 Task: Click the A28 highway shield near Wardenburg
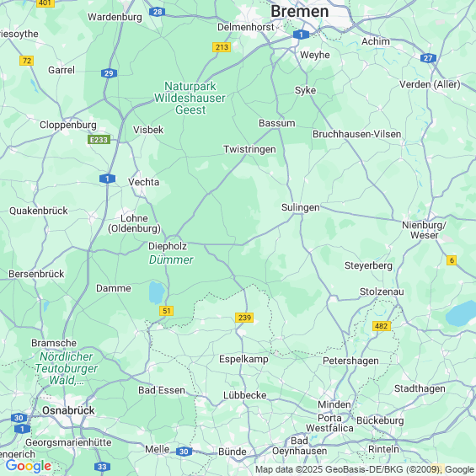(x=158, y=12)
